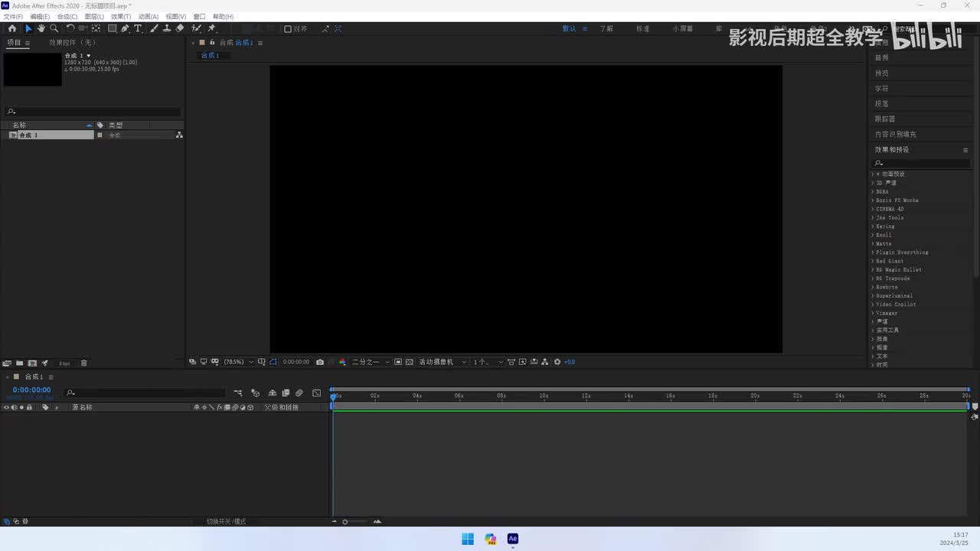Select the Eraser tool

click(180, 28)
